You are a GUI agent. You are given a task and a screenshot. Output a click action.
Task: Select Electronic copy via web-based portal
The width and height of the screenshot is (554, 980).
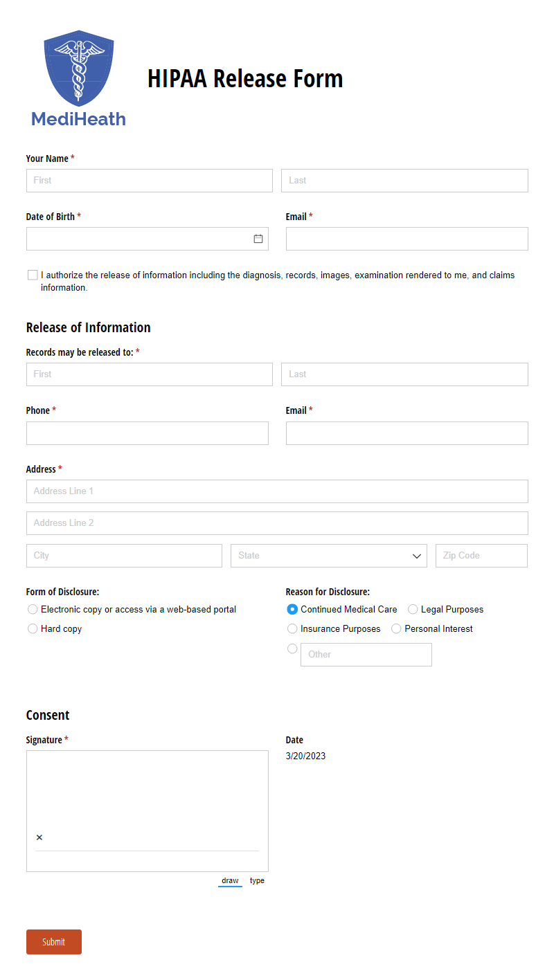point(33,610)
